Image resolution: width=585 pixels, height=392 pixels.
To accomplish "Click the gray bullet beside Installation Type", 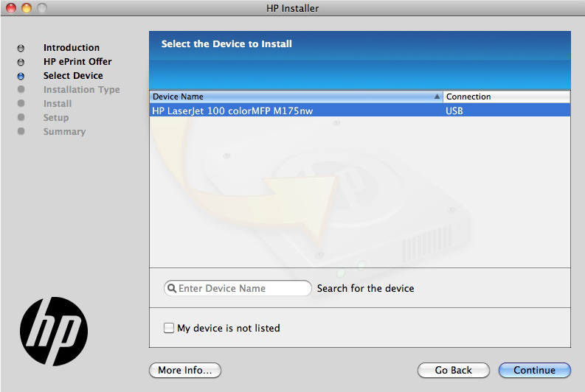I will [x=21, y=89].
